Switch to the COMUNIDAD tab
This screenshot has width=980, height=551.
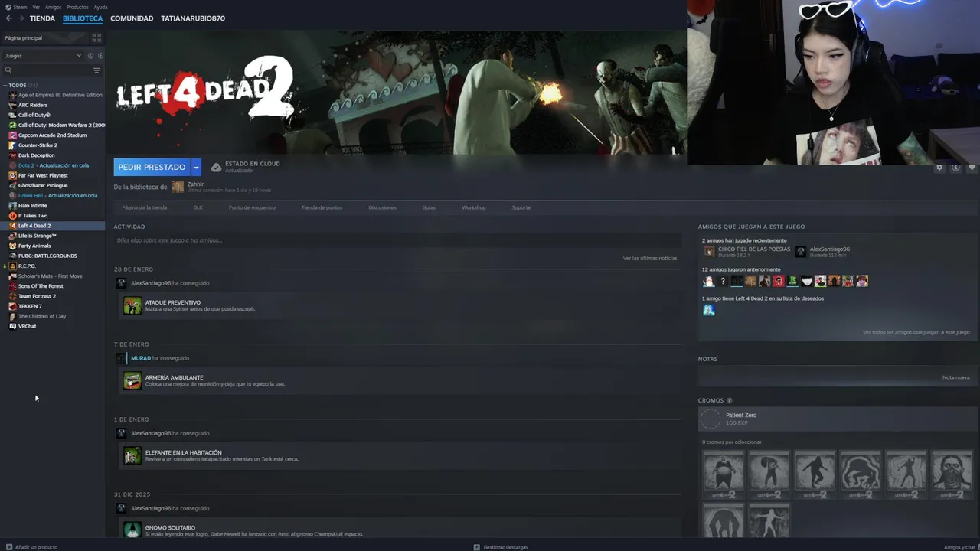click(x=132, y=18)
